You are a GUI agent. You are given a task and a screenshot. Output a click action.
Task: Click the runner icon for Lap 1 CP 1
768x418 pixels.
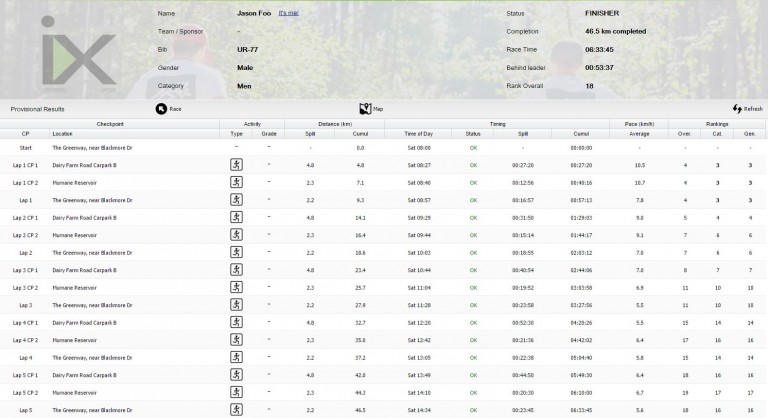(237, 164)
